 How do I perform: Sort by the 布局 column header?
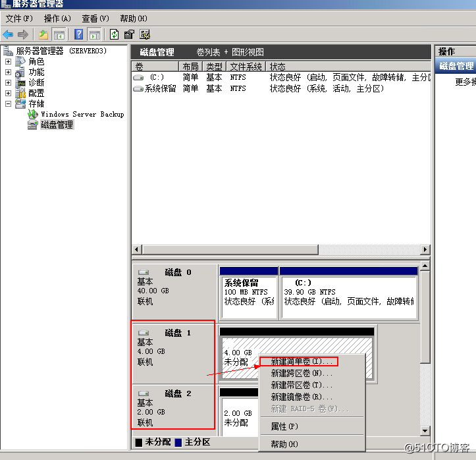click(x=191, y=67)
